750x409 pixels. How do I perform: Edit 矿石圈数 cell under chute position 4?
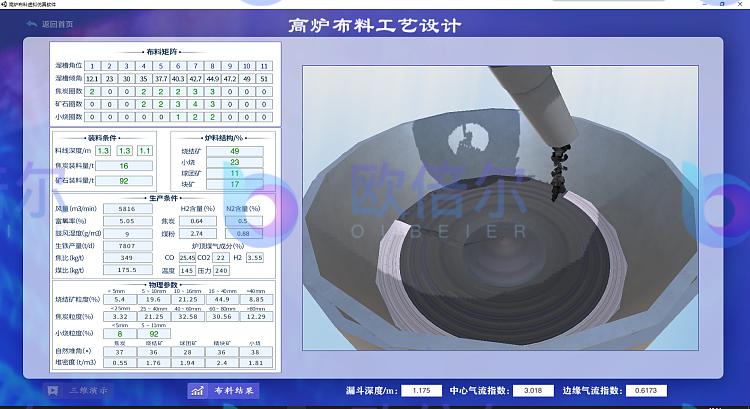(x=143, y=104)
